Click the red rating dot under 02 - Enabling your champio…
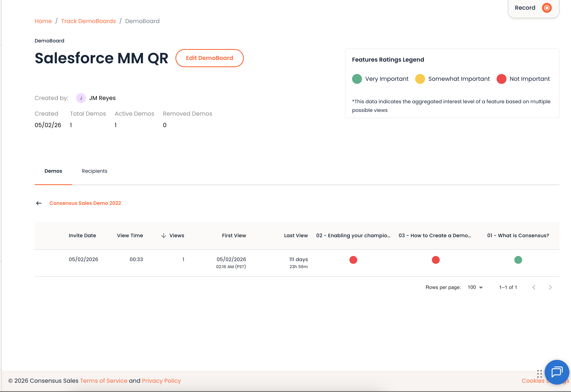The image size is (571, 392). click(353, 260)
